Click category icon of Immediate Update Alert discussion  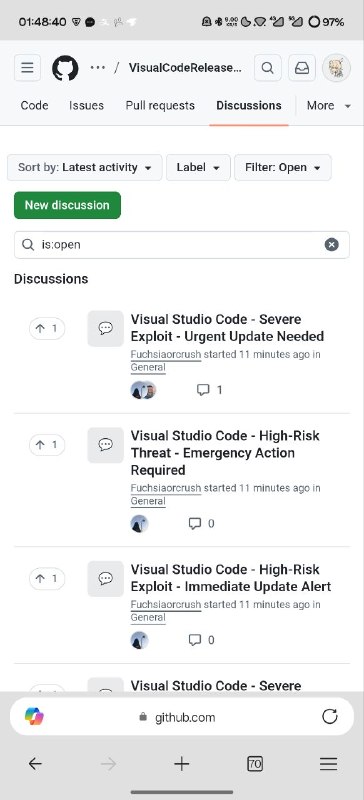click(x=106, y=578)
